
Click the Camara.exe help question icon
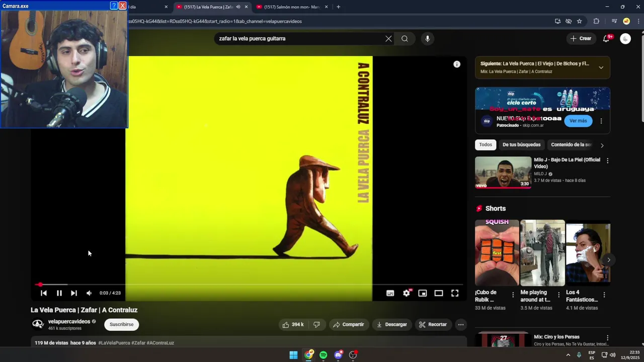pos(114,6)
